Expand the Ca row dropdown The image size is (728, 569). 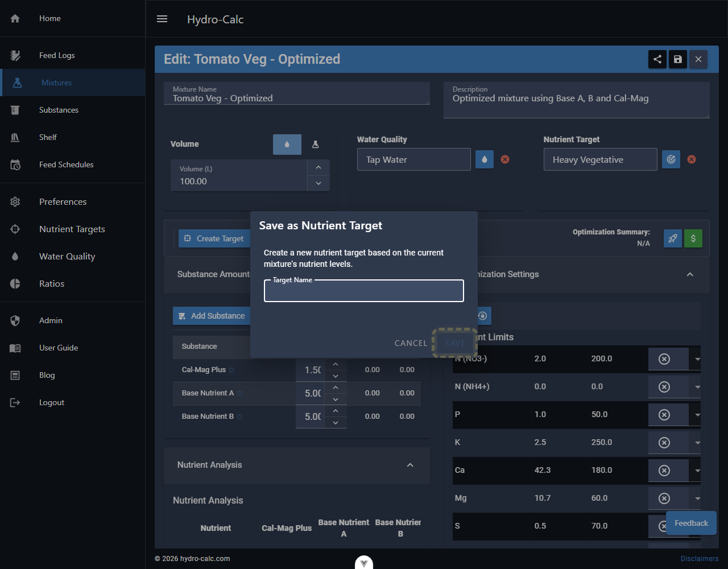pyautogui.click(x=697, y=471)
